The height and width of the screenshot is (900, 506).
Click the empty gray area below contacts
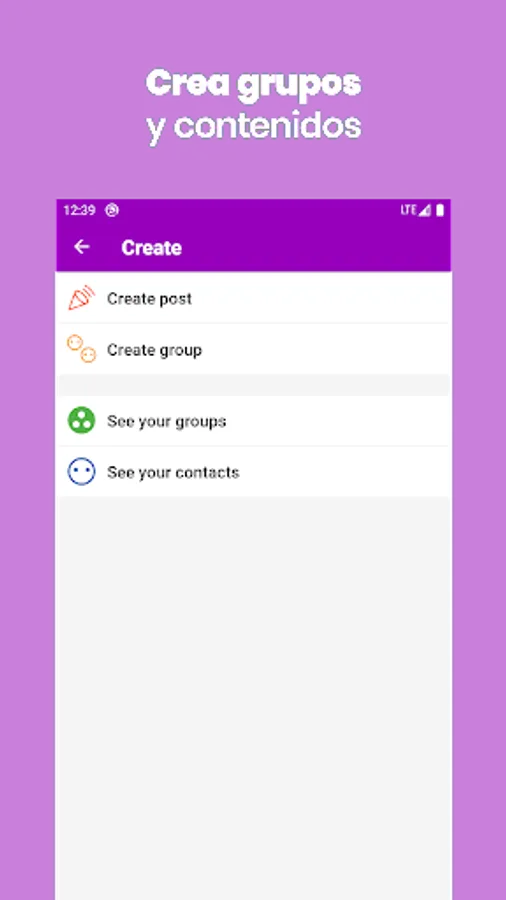254,698
